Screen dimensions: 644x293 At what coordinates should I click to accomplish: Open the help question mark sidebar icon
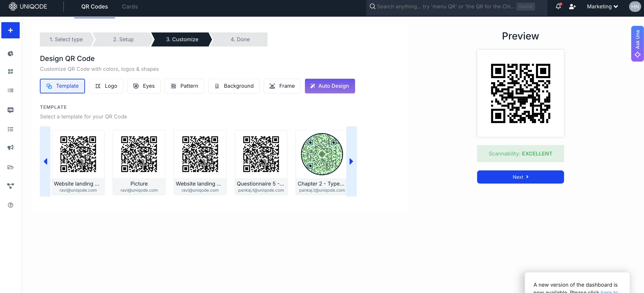pyautogui.click(x=10, y=205)
